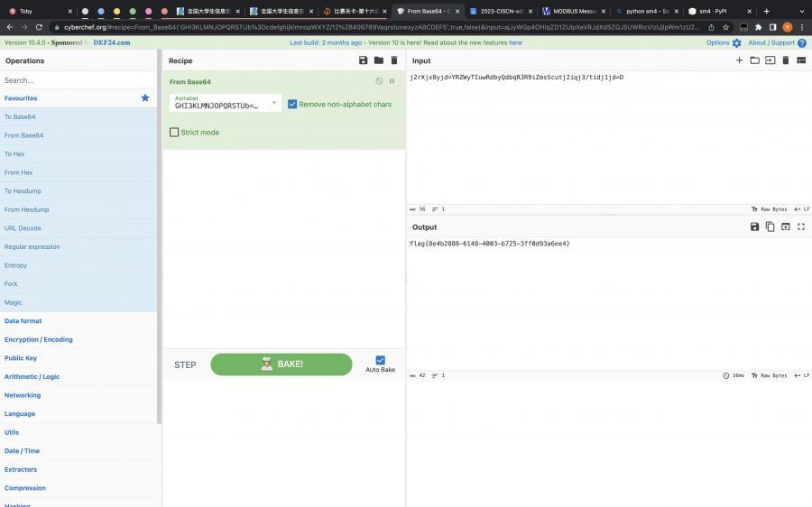This screenshot has height=507, width=812.
Task: Click the operations Search field
Action: (x=78, y=79)
